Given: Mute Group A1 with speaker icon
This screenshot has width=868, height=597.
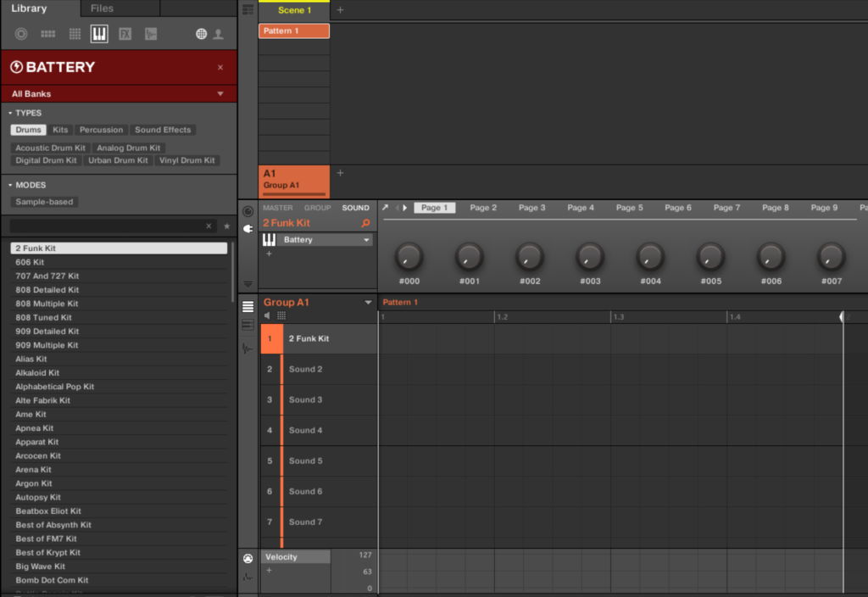Looking at the screenshot, I should 268,315.
